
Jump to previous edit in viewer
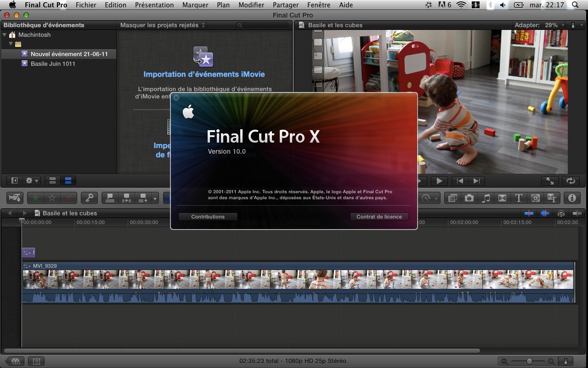460,181
